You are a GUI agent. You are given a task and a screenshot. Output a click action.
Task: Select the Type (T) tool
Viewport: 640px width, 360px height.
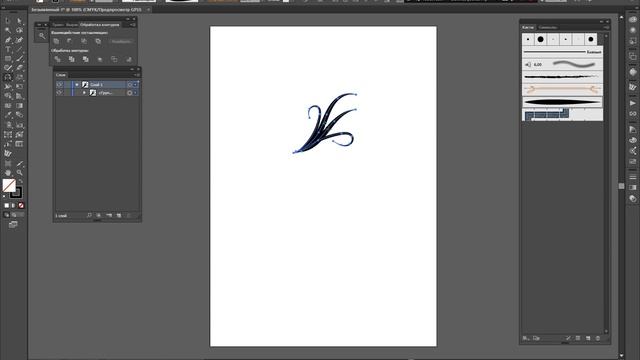8,49
